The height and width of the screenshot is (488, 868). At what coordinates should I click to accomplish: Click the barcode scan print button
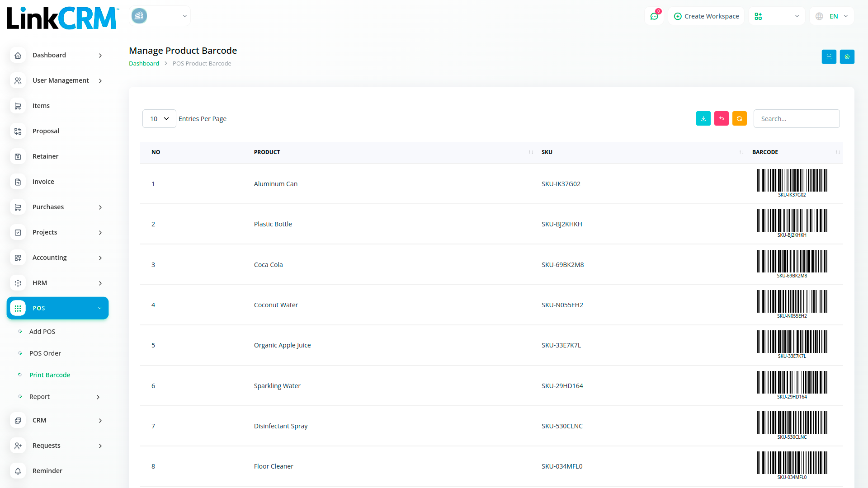(x=829, y=57)
